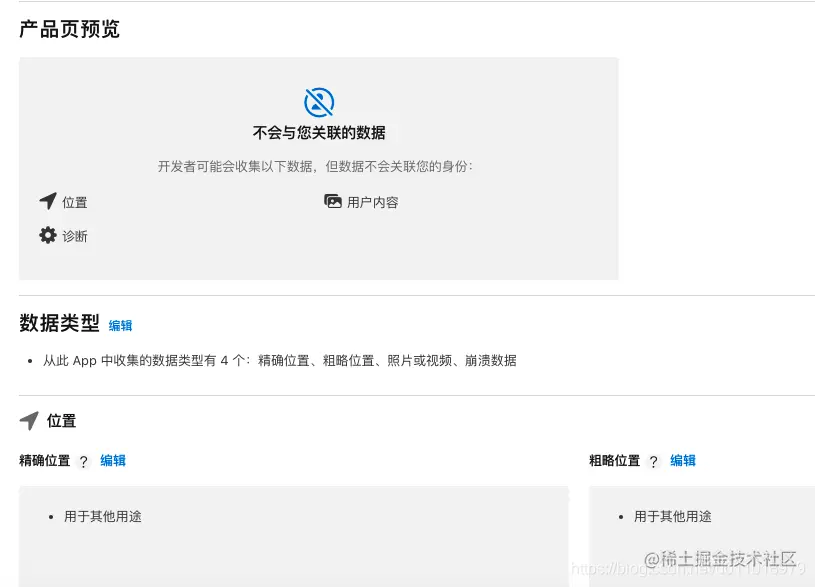Click the location arrow icon in preview

[48, 201]
